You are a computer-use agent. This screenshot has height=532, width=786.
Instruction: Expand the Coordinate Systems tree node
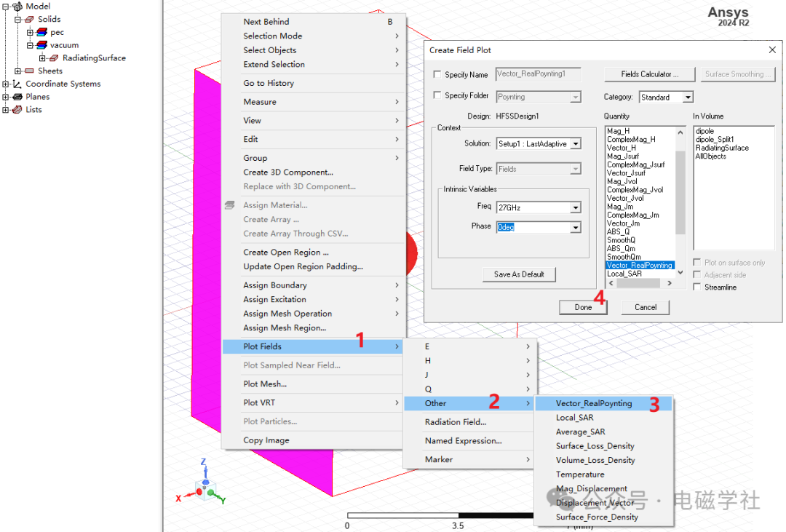click(x=6, y=84)
